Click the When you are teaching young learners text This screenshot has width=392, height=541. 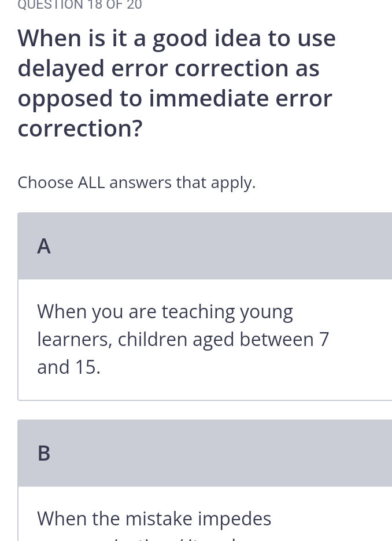pos(165,311)
